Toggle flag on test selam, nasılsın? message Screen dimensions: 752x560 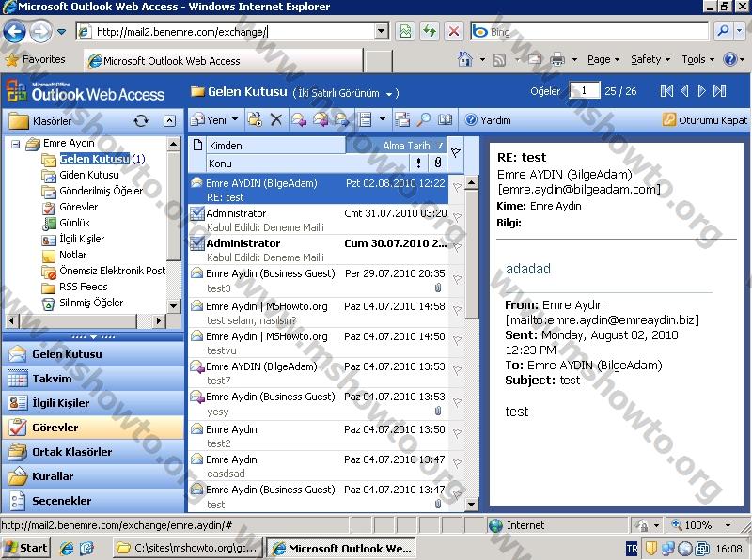[x=458, y=310]
